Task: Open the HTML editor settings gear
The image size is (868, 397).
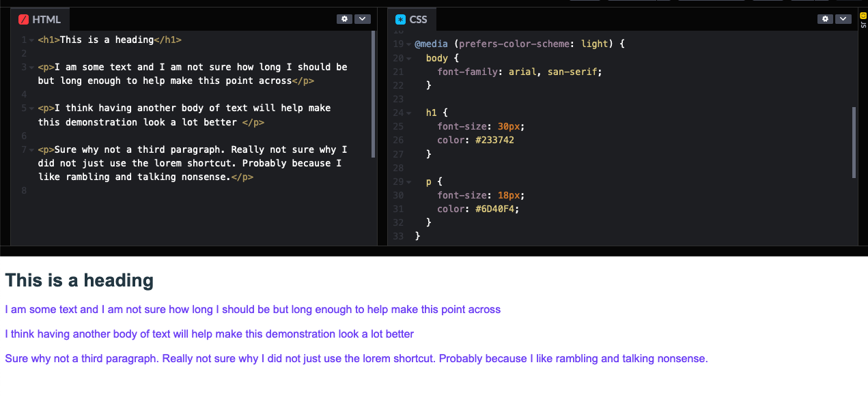Action: point(344,18)
